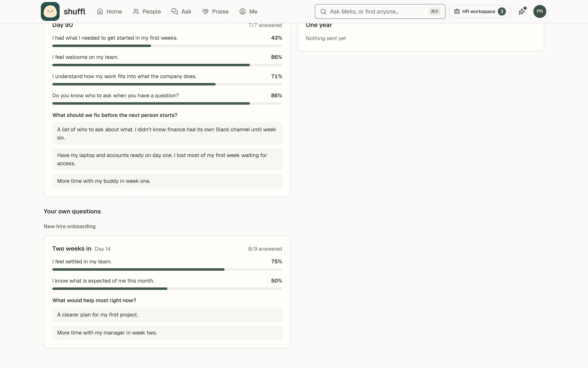This screenshot has width=588, height=368.
Task: Open the Home nav item
Action: tap(109, 11)
